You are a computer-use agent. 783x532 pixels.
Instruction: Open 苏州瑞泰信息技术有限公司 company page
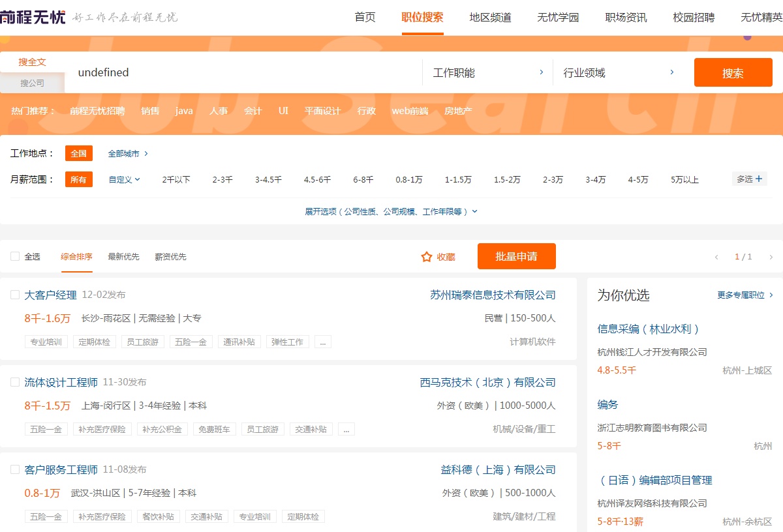[493, 295]
